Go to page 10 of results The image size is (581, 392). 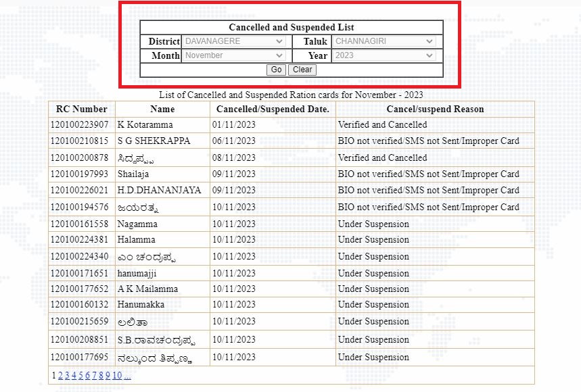click(x=117, y=375)
